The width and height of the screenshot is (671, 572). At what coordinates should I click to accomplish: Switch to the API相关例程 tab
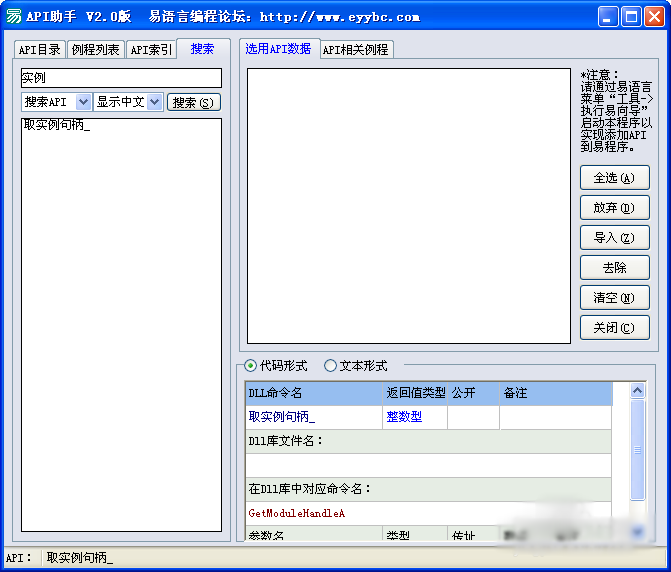pyautogui.click(x=355, y=50)
